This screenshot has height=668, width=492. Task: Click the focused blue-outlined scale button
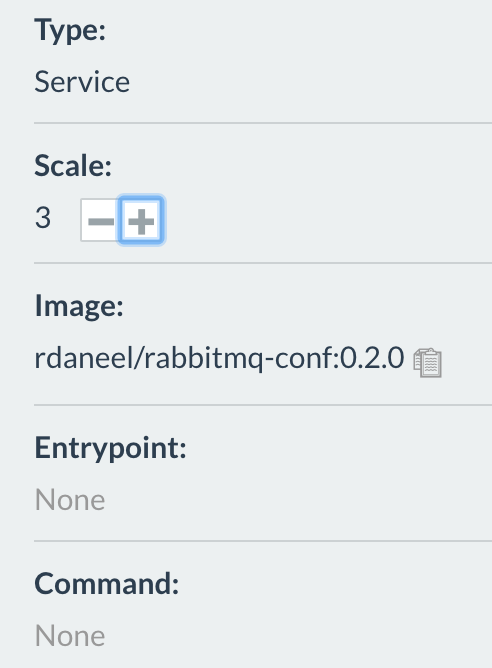141,221
